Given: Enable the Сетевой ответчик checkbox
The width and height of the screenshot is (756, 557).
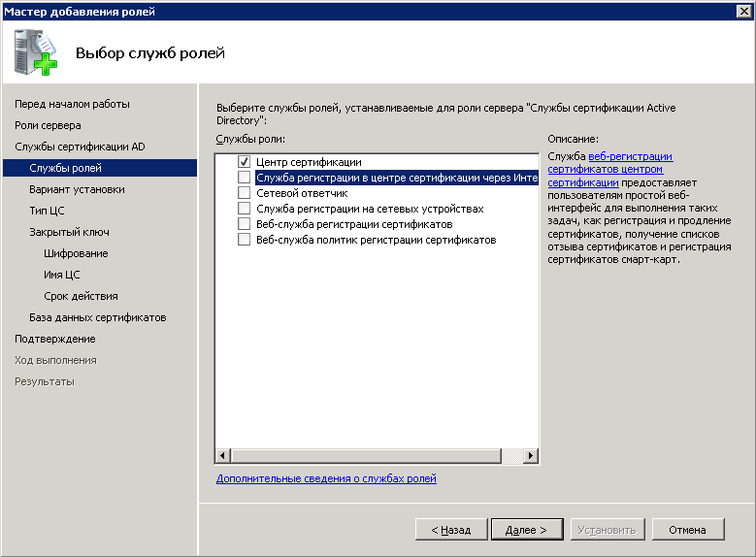Looking at the screenshot, I should (245, 193).
